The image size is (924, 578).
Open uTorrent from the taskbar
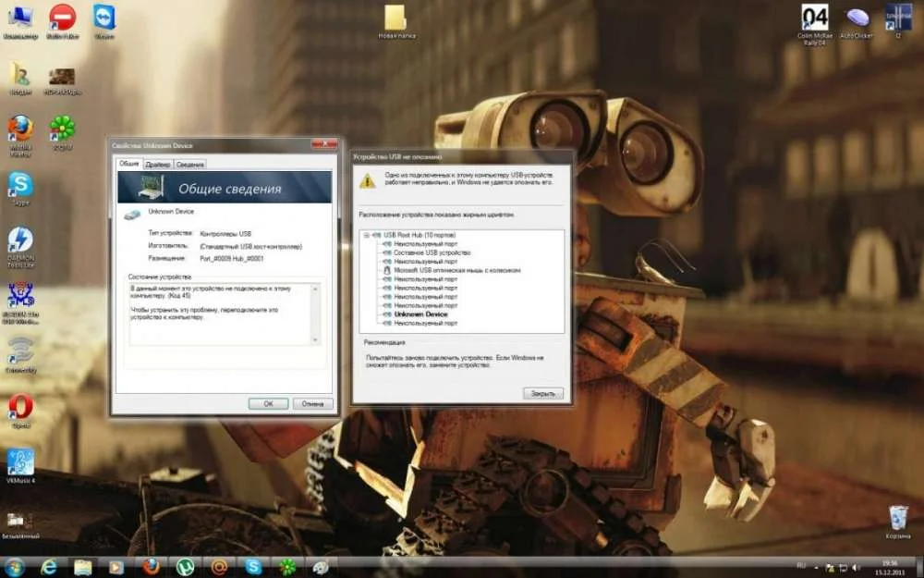(185, 568)
